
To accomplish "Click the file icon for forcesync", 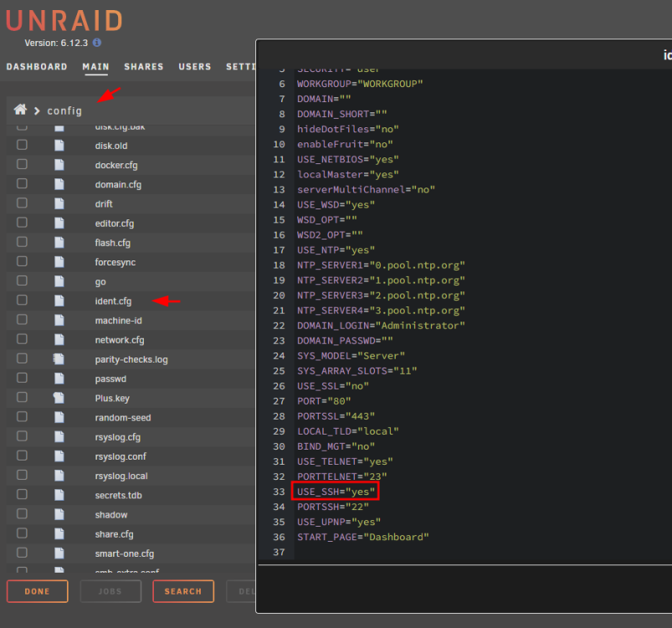I will click(59, 262).
